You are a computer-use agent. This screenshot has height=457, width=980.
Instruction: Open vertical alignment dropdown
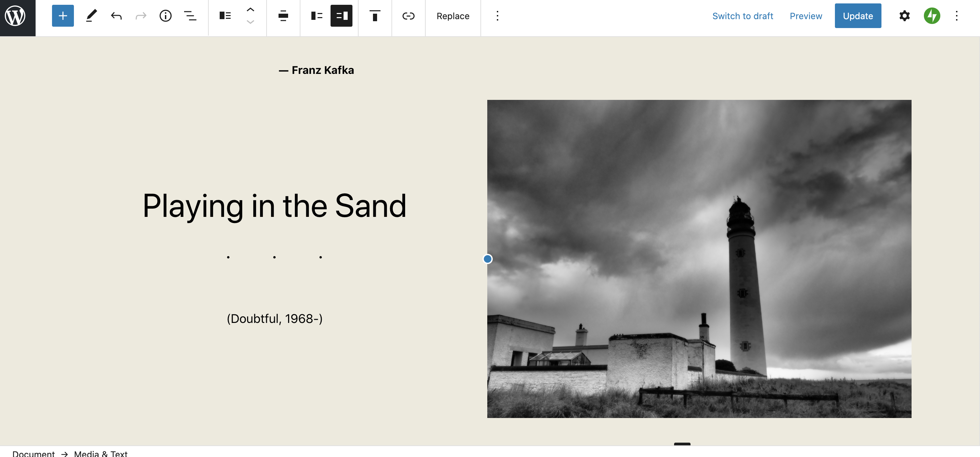click(x=375, y=16)
